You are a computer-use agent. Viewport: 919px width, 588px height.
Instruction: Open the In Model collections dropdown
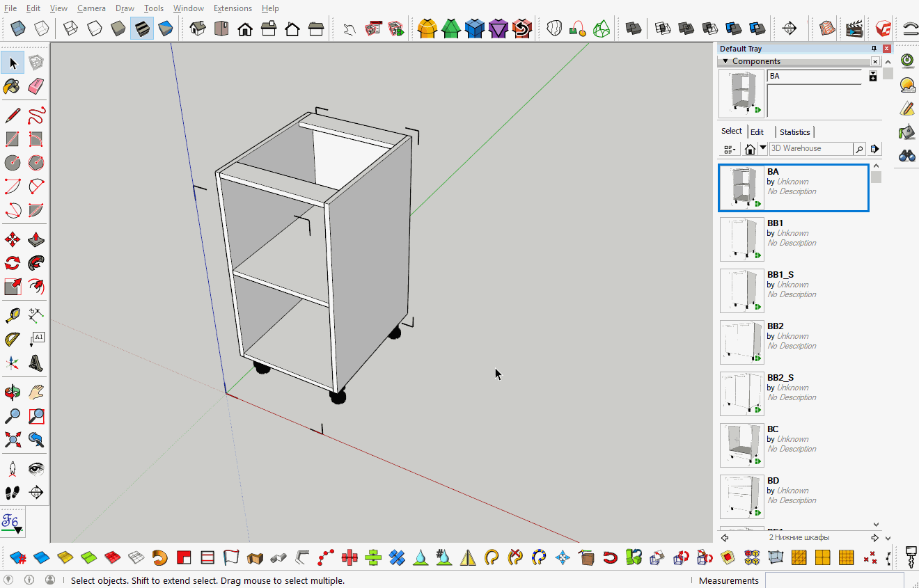point(762,148)
